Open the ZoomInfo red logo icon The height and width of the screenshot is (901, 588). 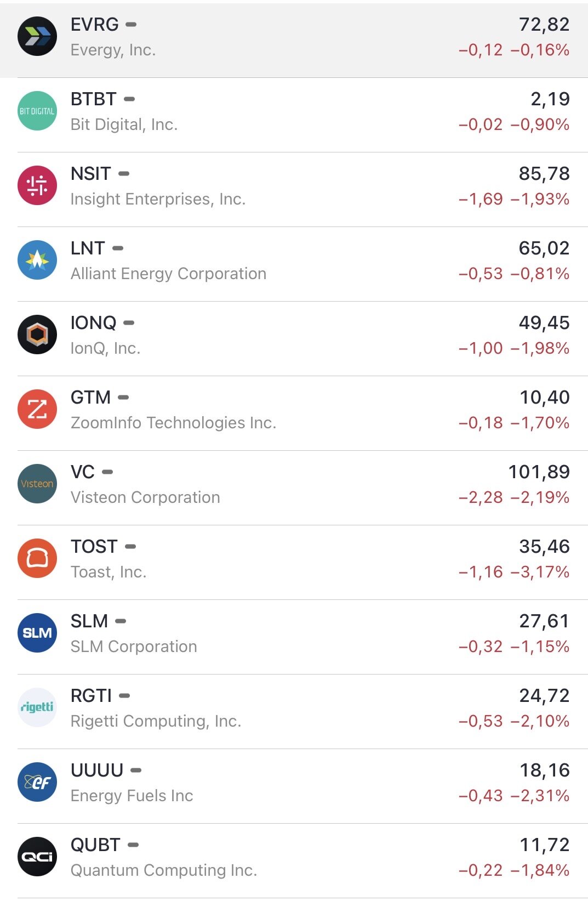coord(37,410)
